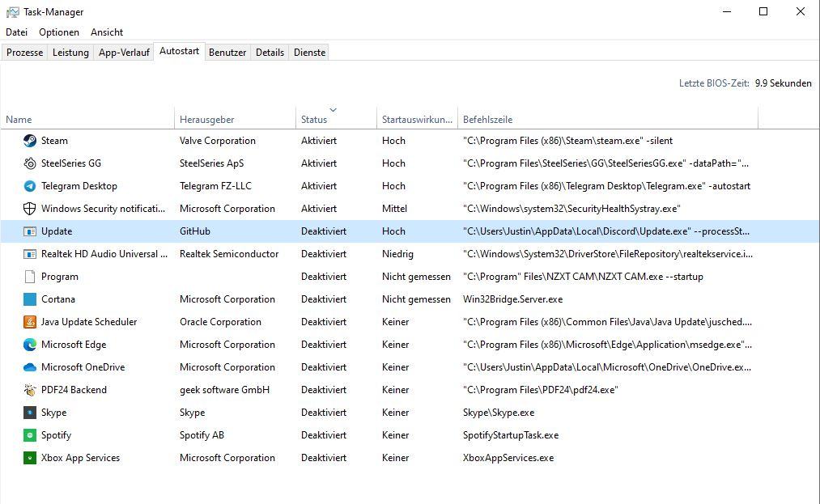The width and height of the screenshot is (820, 504).
Task: Click the Telegram Desktop icon
Action: [x=30, y=186]
